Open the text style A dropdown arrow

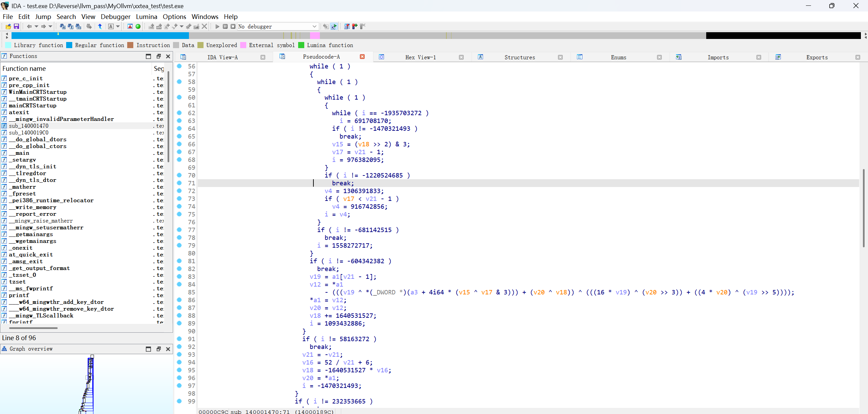point(118,26)
